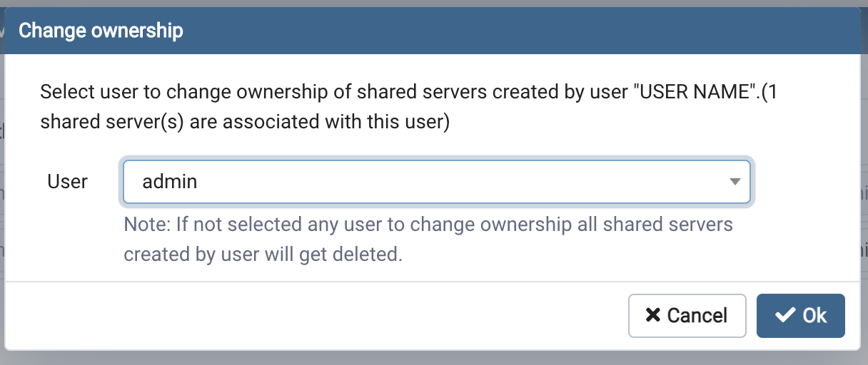Click "created by user will get deleted" text
Viewport: 868px width, 365px height.
[x=263, y=255]
